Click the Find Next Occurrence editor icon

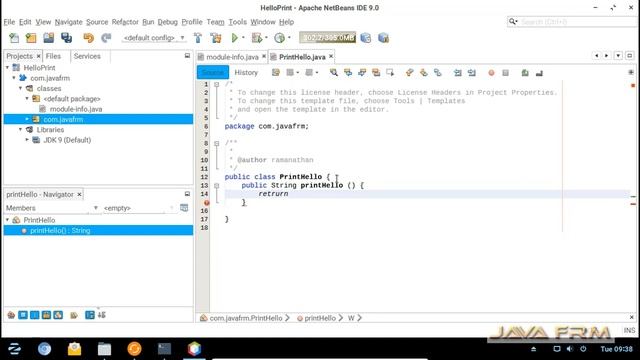(x=362, y=73)
